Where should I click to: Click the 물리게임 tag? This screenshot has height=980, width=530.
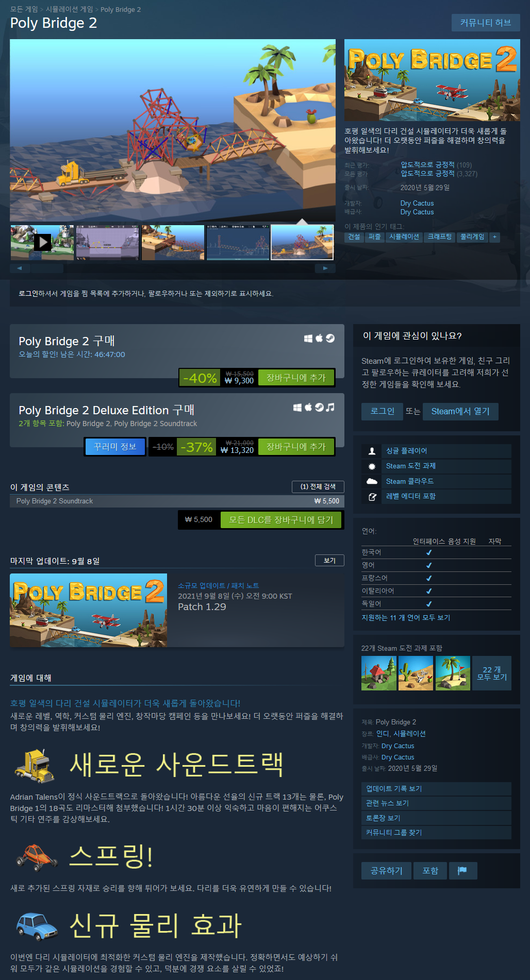(472, 237)
